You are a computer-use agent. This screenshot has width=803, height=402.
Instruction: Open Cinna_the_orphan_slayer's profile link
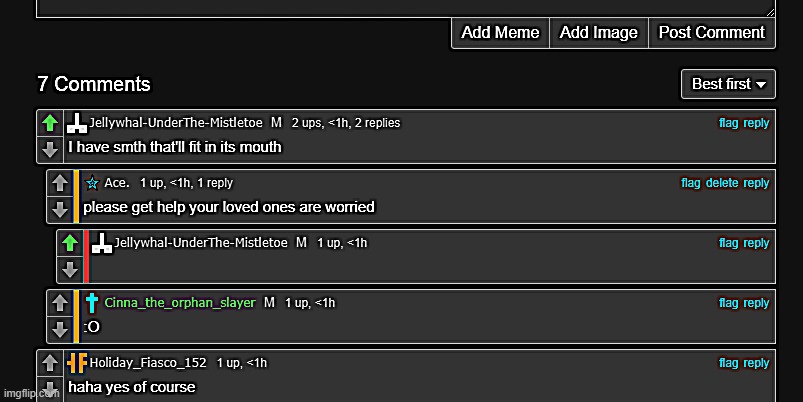tap(180, 303)
